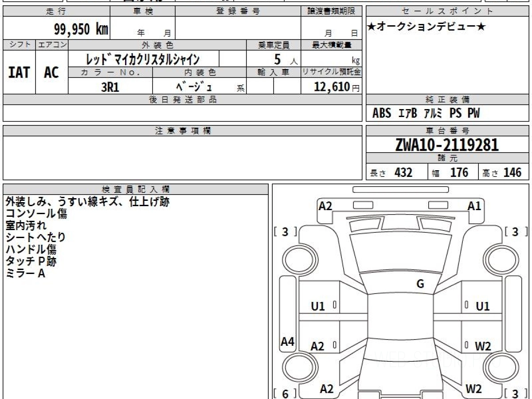Select the 登録番号 header
Image resolution: width=532 pixels, height=399 pixels.
238,12
